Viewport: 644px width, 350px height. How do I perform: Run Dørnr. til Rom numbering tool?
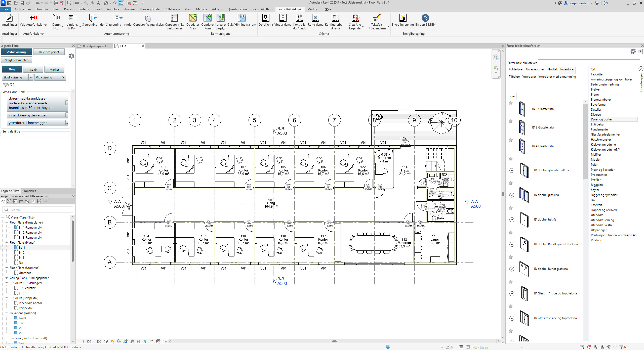(56, 22)
